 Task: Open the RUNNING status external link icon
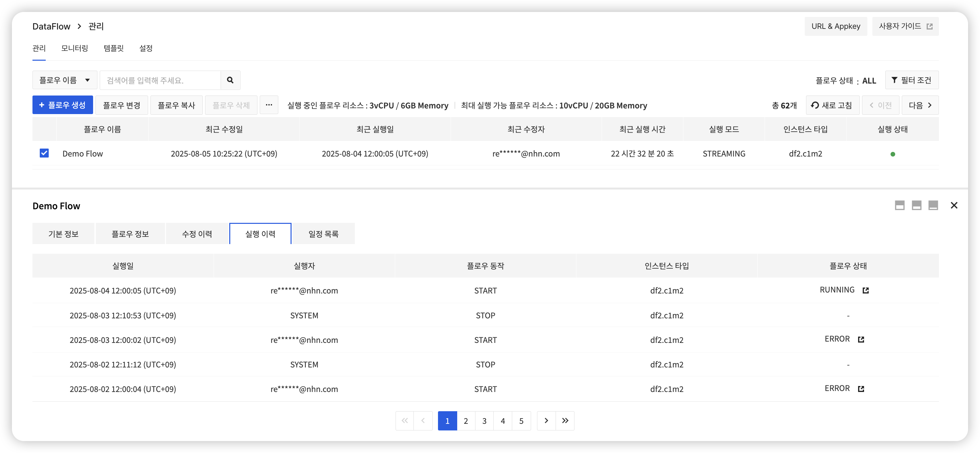pyautogui.click(x=865, y=291)
